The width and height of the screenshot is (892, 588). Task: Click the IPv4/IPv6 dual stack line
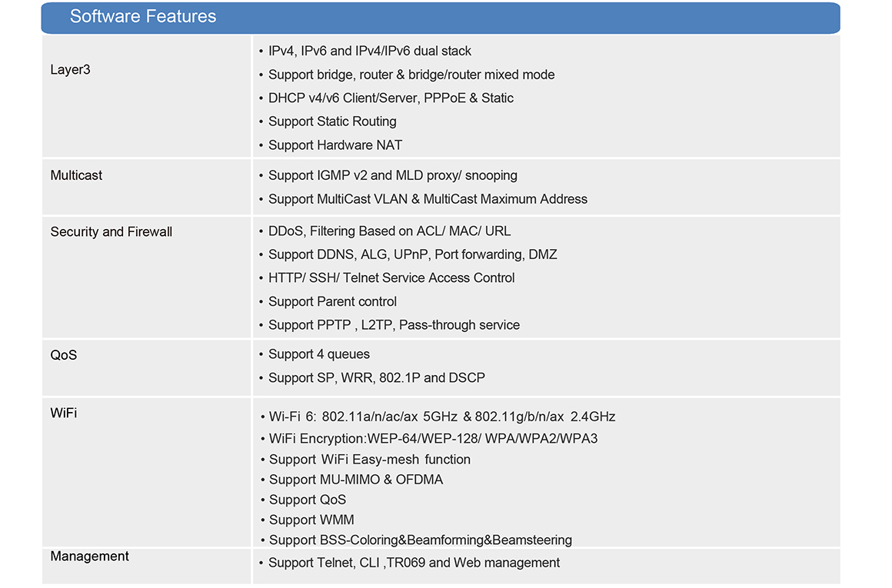pyautogui.click(x=364, y=51)
